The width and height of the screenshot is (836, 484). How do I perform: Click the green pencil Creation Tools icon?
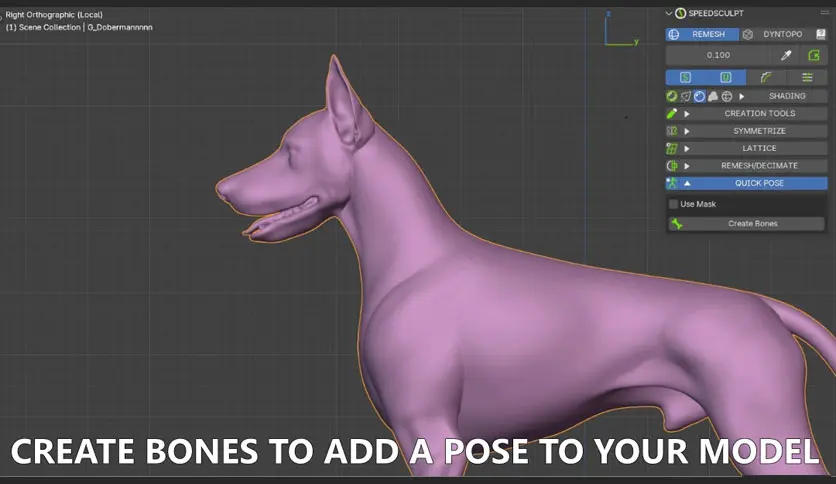672,114
